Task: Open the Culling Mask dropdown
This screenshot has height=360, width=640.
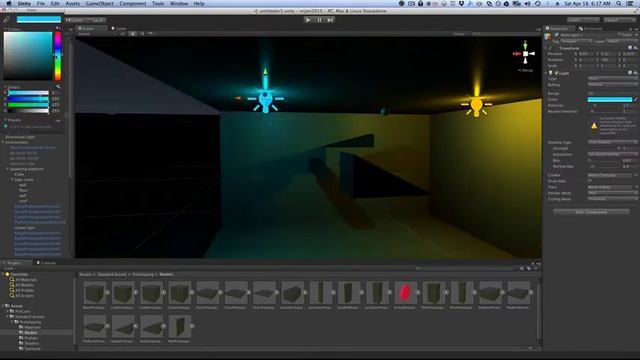Action: pyautogui.click(x=612, y=199)
